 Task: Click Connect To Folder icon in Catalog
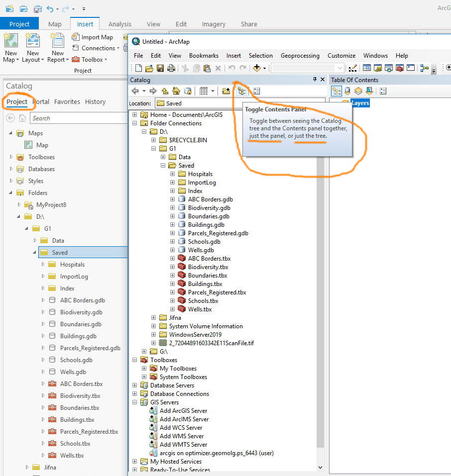pyautogui.click(x=226, y=91)
